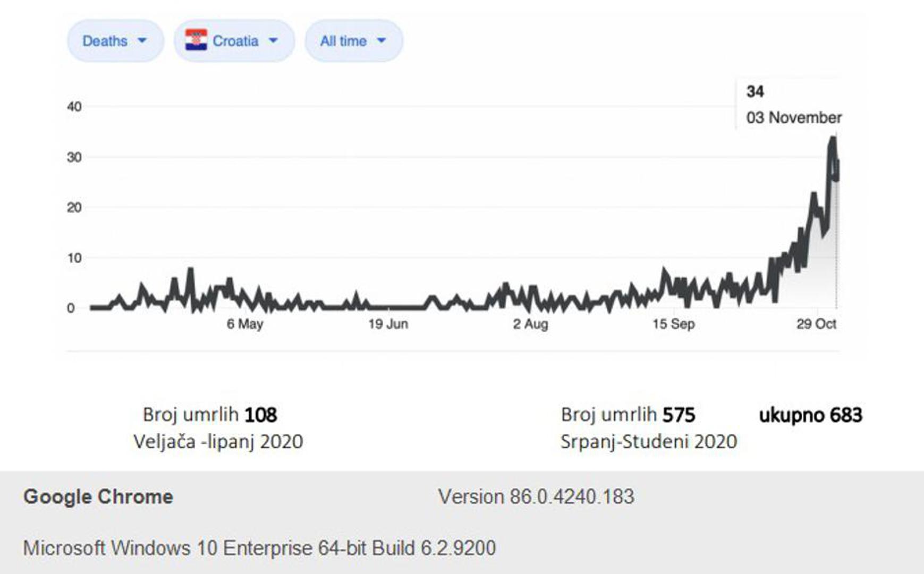Screen dimensions: 924x574
Task: Open the All time range dropdown
Action: (x=353, y=41)
